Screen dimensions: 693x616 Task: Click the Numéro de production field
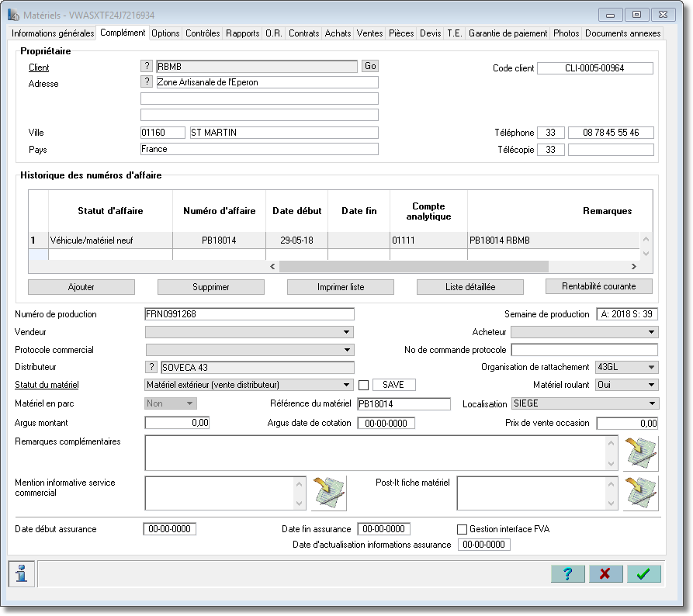point(249,314)
